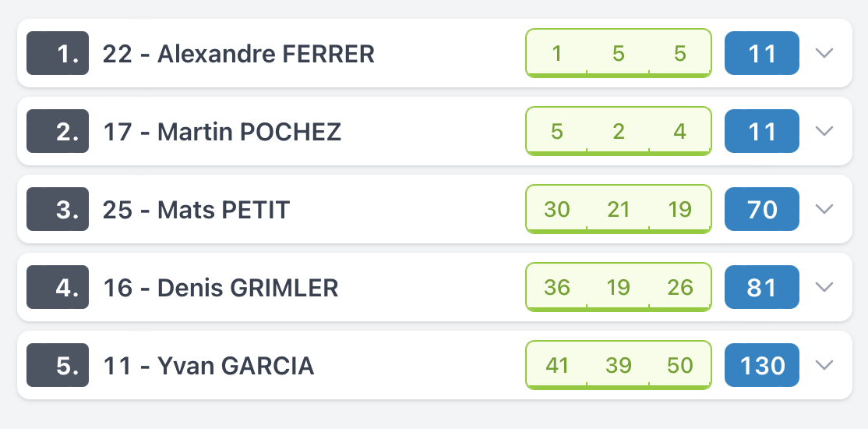The height and width of the screenshot is (429, 868).
Task: Click rank badge 3.
Action: (x=58, y=209)
